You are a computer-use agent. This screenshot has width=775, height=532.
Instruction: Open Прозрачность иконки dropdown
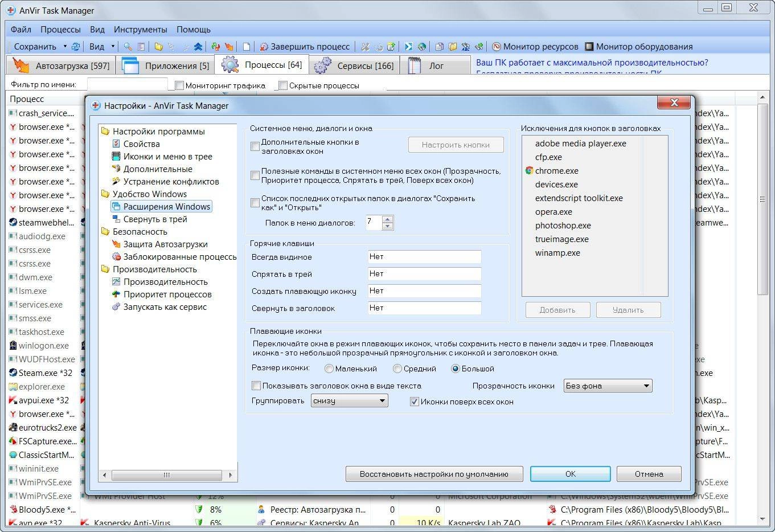(x=608, y=386)
